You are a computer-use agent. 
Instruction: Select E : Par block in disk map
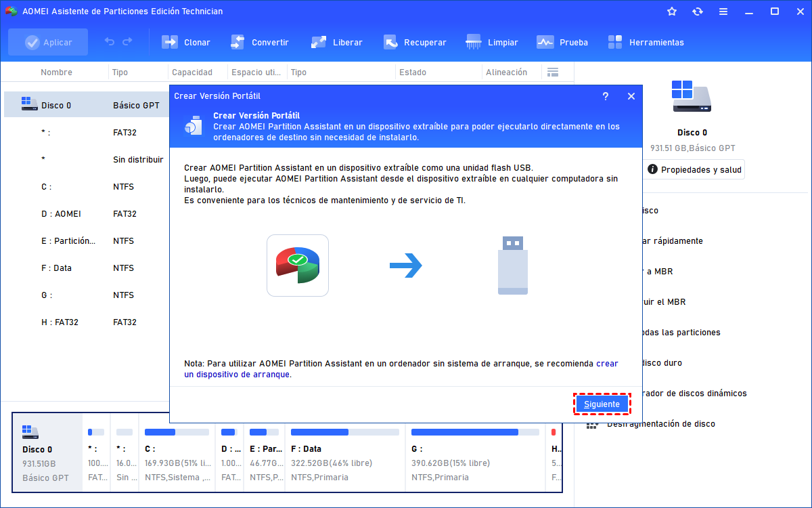coord(265,452)
